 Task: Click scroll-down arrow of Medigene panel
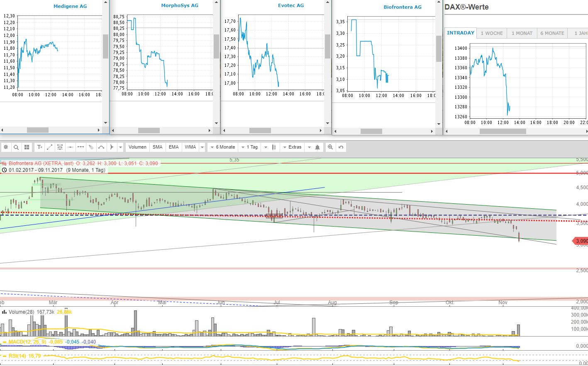pos(105,123)
